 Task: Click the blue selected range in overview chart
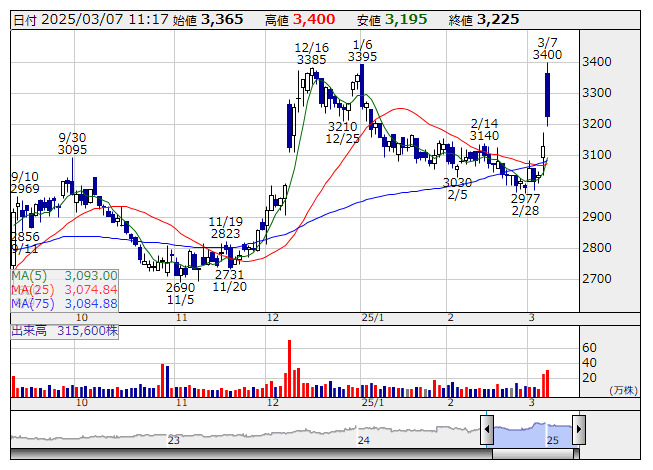[533, 435]
